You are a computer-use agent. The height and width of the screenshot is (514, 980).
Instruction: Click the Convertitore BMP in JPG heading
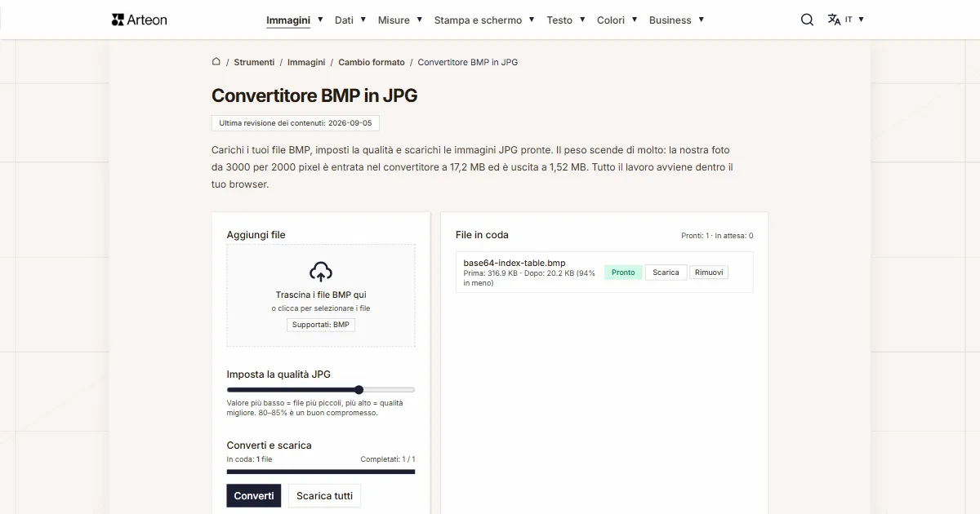coord(314,95)
